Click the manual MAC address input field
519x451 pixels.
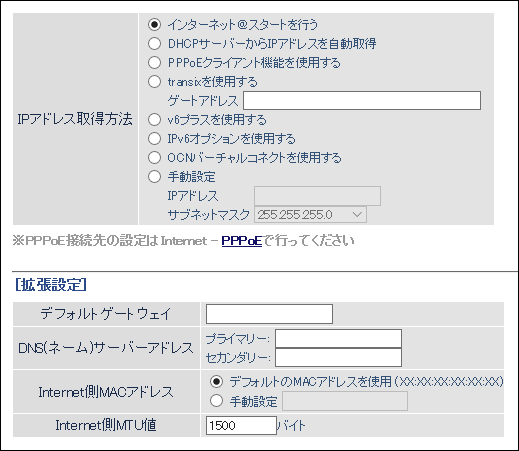click(x=345, y=401)
